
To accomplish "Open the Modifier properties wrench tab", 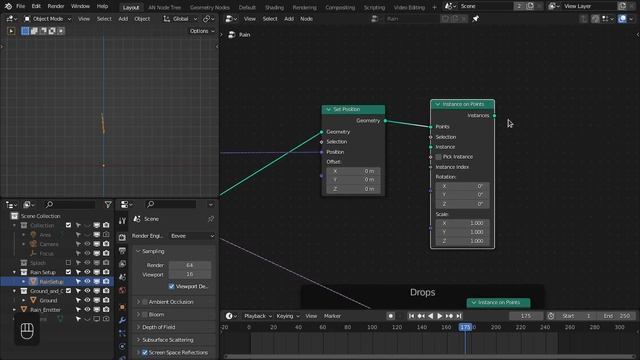I will pyautogui.click(x=122, y=320).
